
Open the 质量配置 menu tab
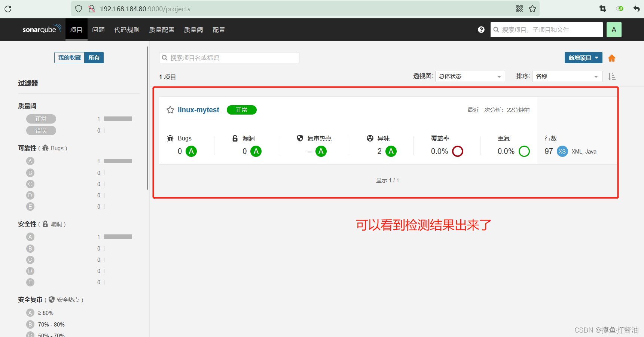tap(162, 30)
